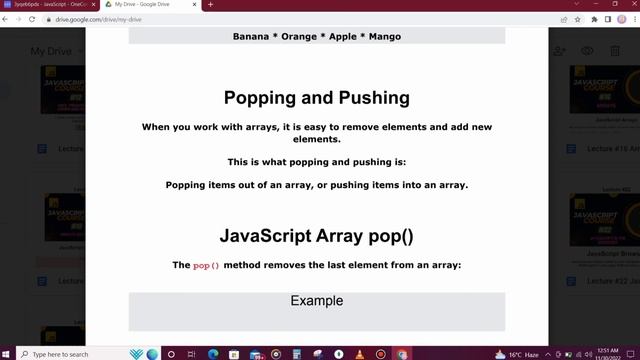Screen dimensions: 640x360
Task: Open the clock showing 12:51 AM
Action: point(608,354)
